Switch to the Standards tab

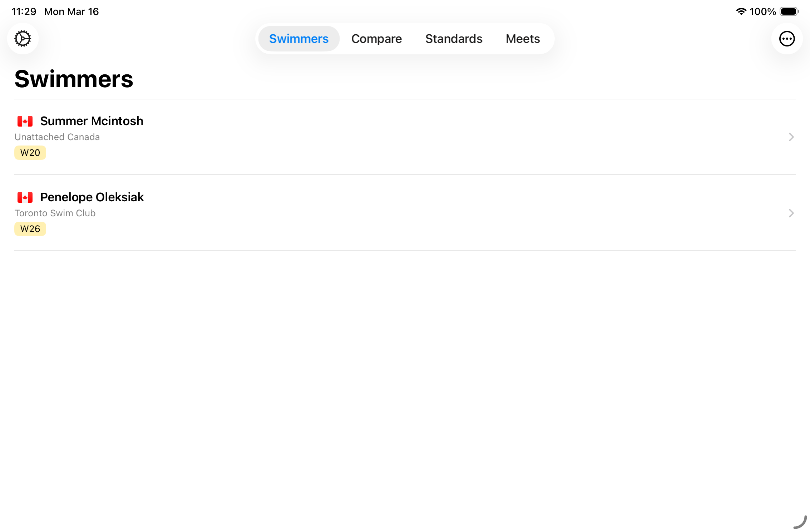(454, 39)
